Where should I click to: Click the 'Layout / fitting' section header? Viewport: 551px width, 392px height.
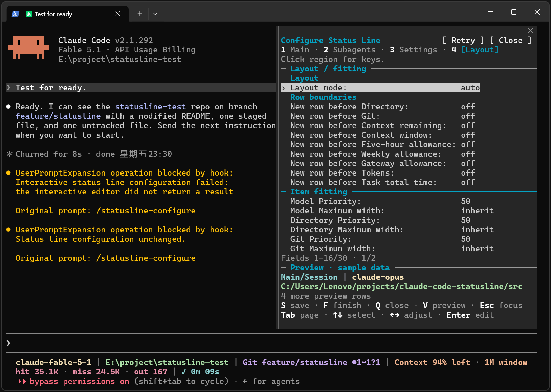pos(328,69)
